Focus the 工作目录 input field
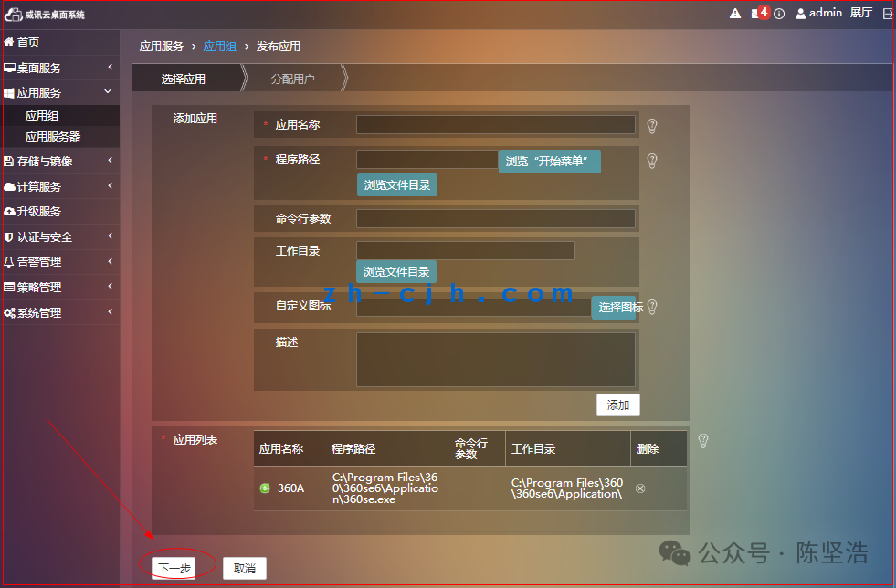This screenshot has height=588, width=896. coord(466,250)
